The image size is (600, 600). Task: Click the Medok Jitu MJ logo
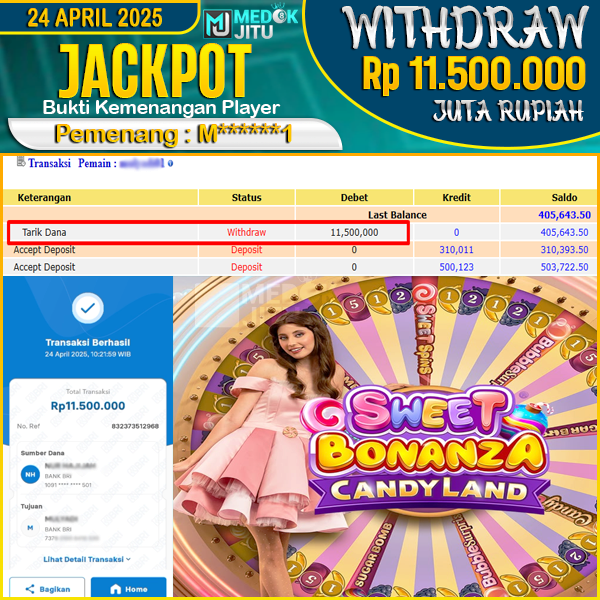251,23
